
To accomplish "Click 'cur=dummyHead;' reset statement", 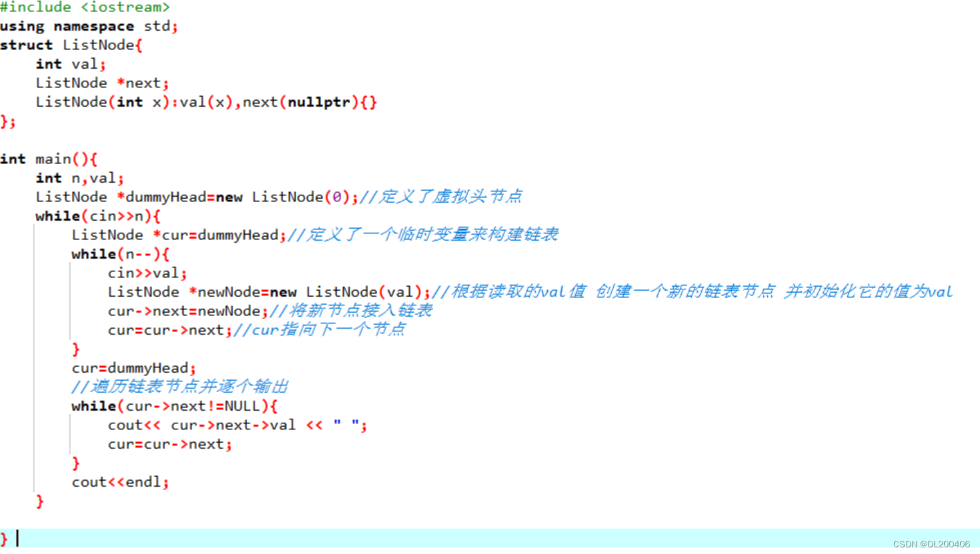I will 133,368.
